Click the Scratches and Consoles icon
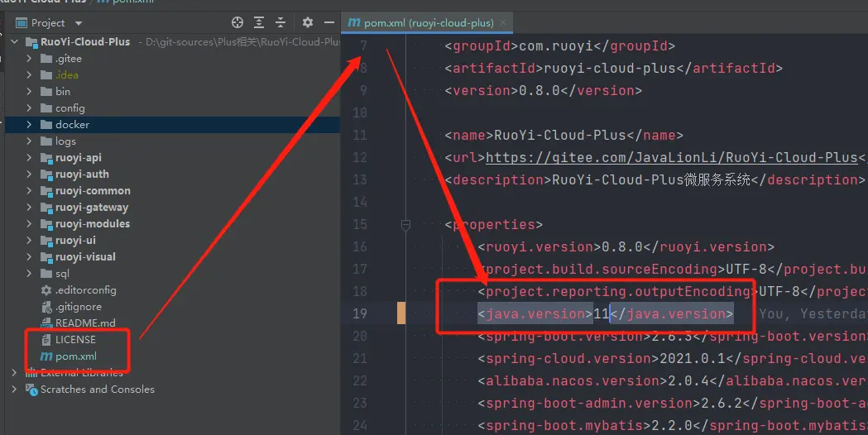 point(31,389)
